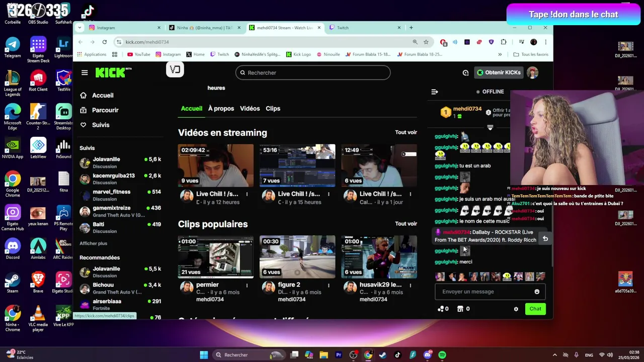
Task: Click the Premiere Pro taskbar icon
Action: (x=339, y=355)
